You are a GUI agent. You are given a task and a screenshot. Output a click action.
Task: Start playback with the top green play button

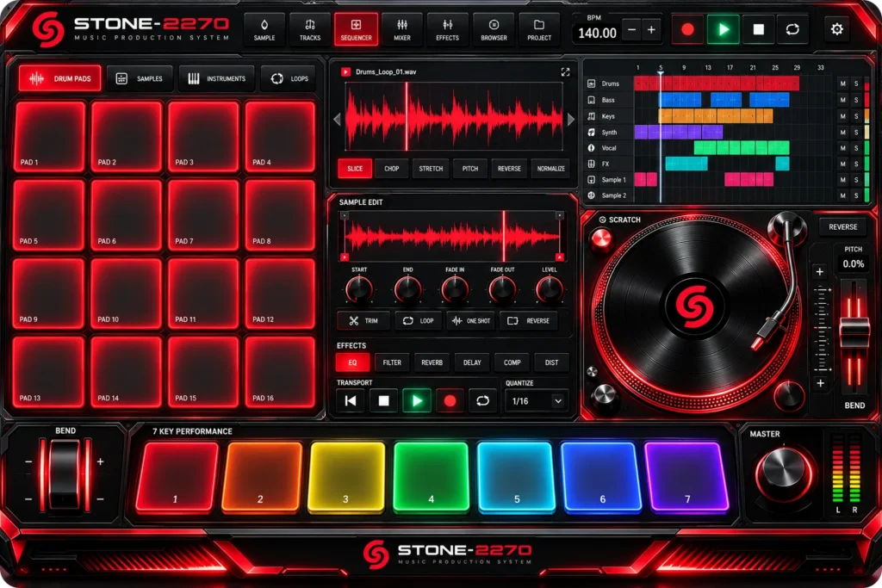point(724,29)
